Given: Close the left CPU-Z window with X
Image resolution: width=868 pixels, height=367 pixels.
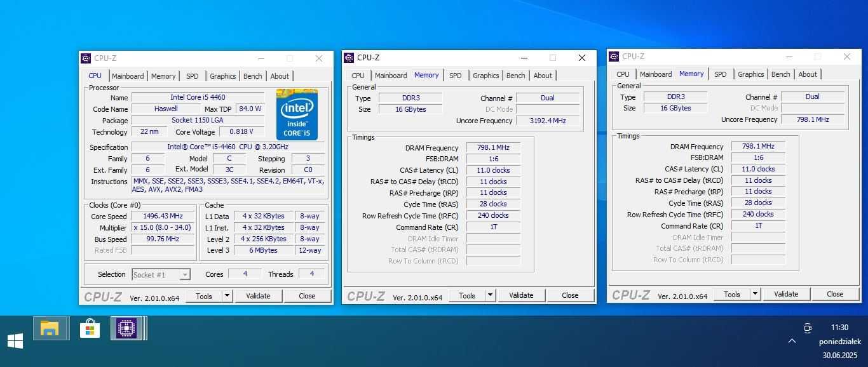Looking at the screenshot, I should tap(318, 58).
